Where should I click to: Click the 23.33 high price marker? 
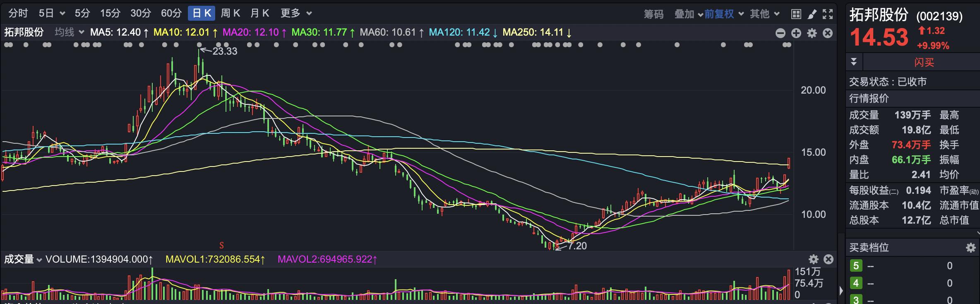(224, 51)
